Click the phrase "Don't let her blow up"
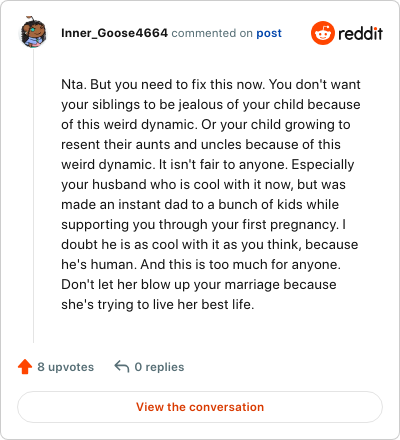 tap(126, 285)
